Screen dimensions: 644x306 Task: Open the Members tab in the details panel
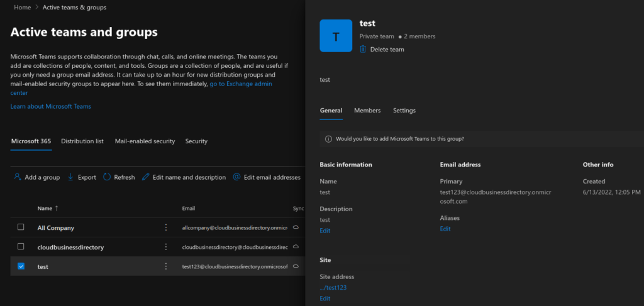367,111
